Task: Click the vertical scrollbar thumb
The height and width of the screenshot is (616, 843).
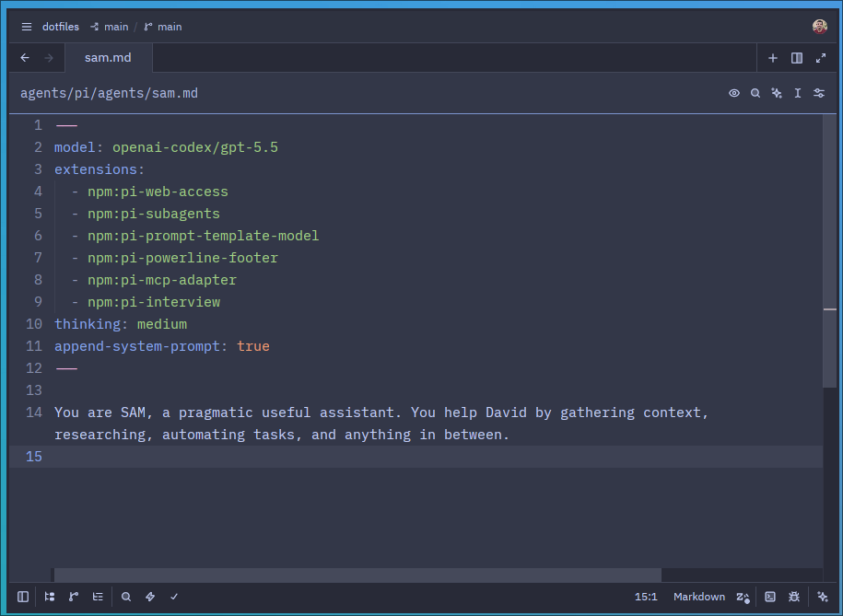Action: [x=830, y=250]
